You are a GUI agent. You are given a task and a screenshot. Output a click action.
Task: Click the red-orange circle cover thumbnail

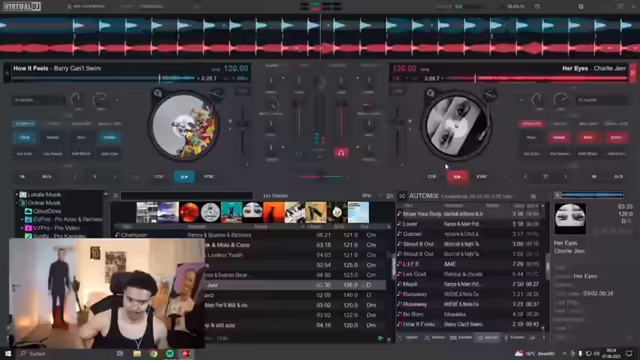click(189, 212)
